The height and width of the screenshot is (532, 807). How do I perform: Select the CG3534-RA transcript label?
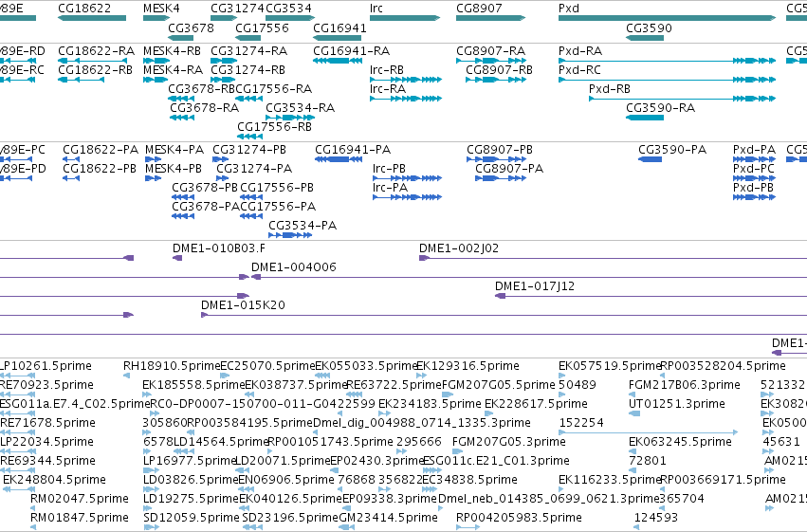[x=300, y=108]
